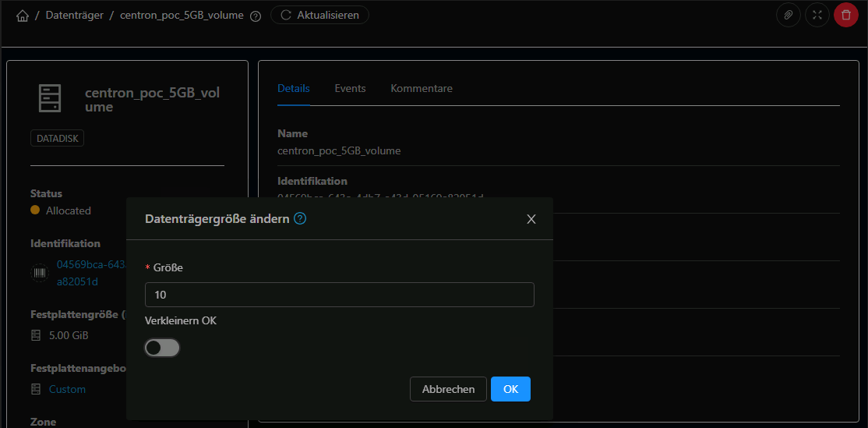Go to Datenträger in the breadcrumb

[x=75, y=16]
